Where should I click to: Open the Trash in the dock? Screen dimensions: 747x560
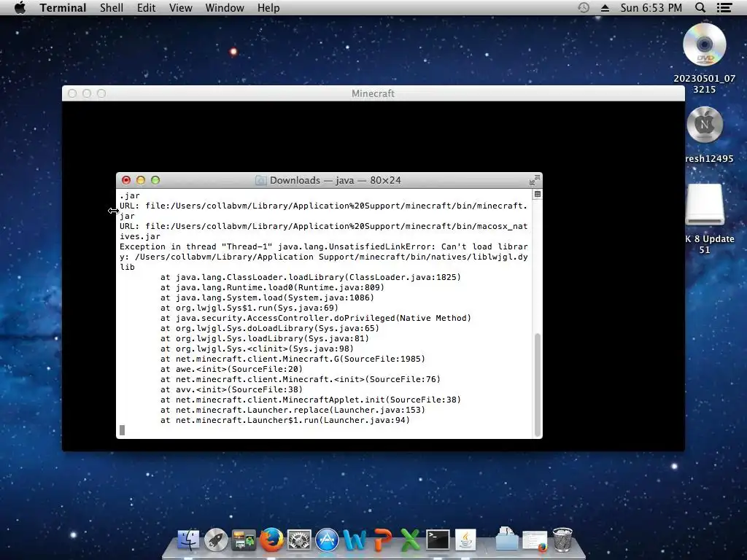tap(562, 540)
